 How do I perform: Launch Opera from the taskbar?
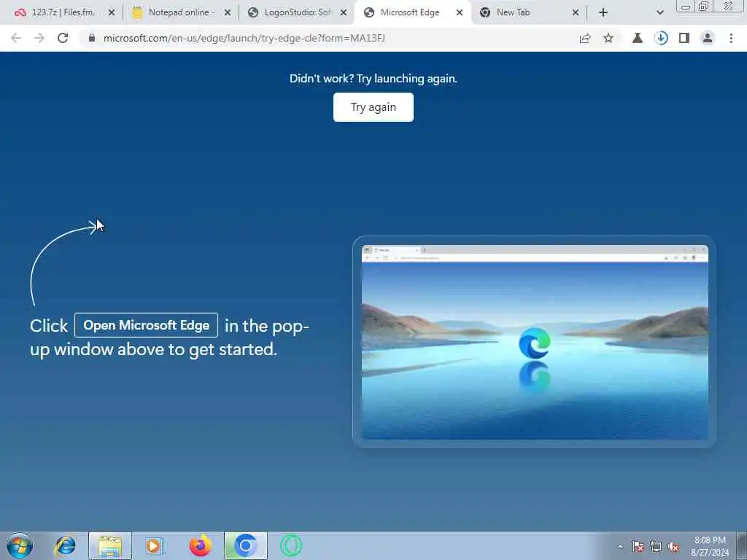tap(290, 545)
